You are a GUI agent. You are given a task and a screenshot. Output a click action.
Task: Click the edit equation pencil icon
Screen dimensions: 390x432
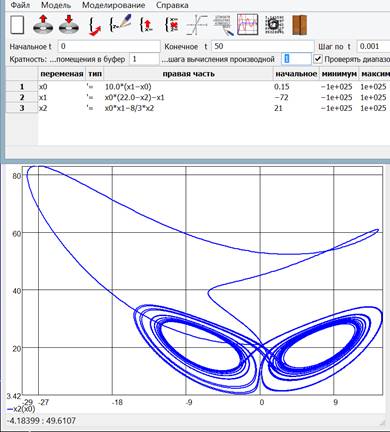(x=120, y=23)
